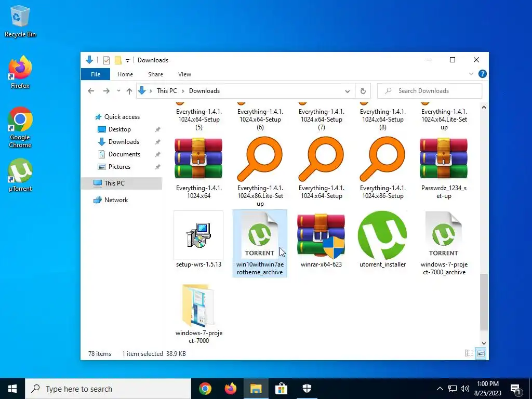
Task: Click the chevron after This PC in address bar
Action: [x=183, y=91]
